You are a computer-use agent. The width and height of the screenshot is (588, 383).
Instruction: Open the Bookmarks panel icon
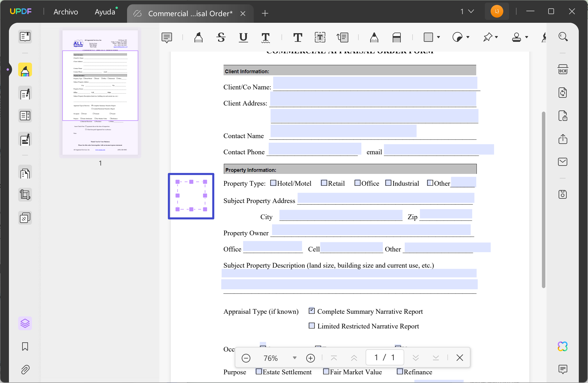(25, 346)
